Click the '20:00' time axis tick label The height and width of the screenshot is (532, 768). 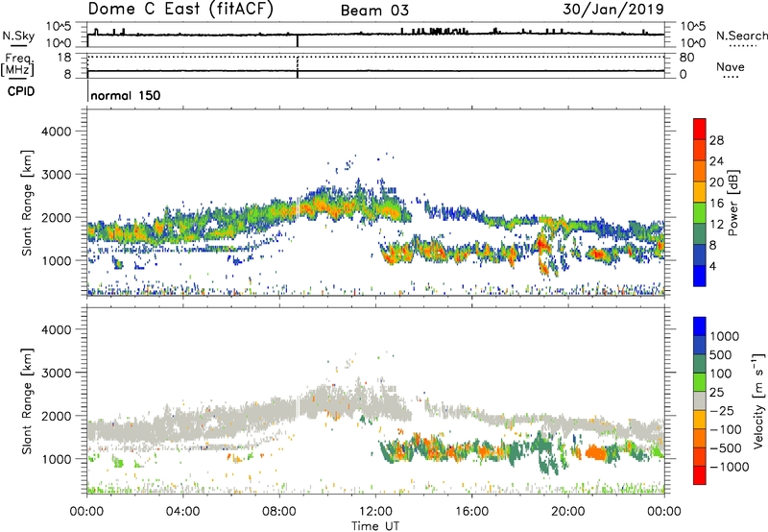pos(568,512)
